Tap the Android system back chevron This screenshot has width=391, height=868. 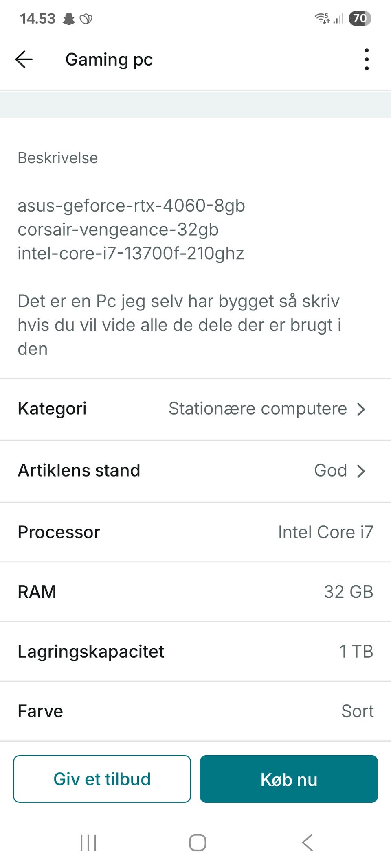[x=308, y=842]
